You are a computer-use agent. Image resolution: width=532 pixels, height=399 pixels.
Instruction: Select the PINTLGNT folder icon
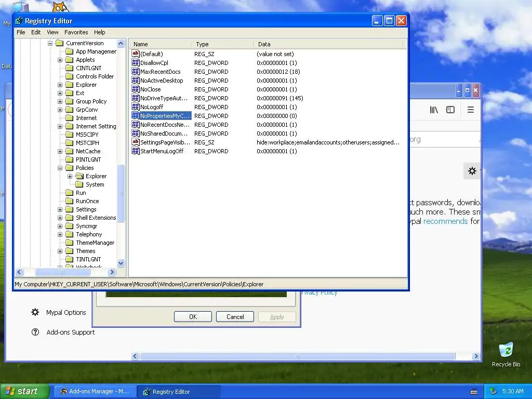(x=70, y=159)
